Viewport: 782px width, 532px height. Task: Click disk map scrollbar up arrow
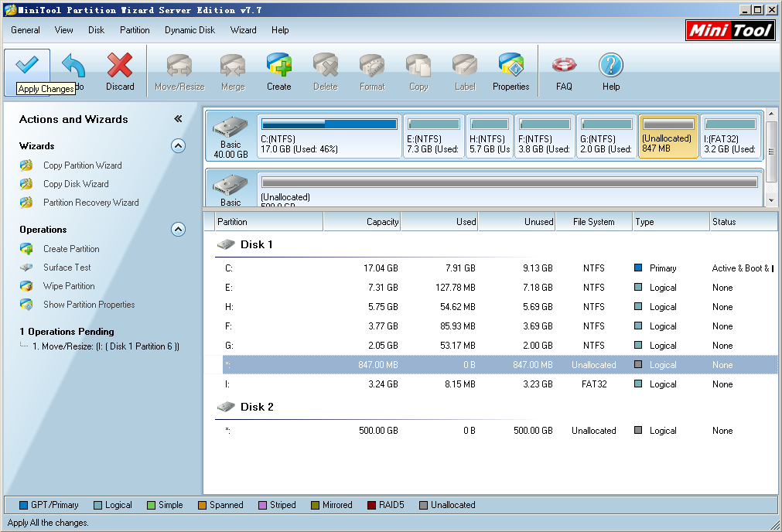click(x=771, y=114)
